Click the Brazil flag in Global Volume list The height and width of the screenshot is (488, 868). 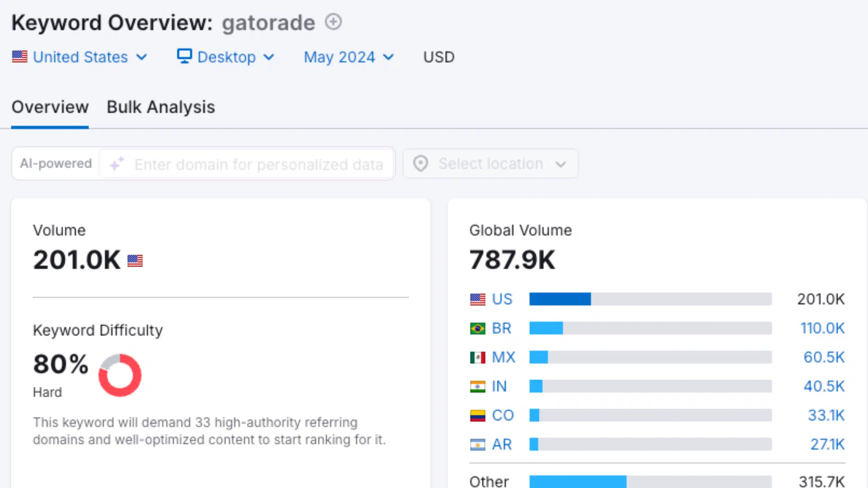point(477,328)
